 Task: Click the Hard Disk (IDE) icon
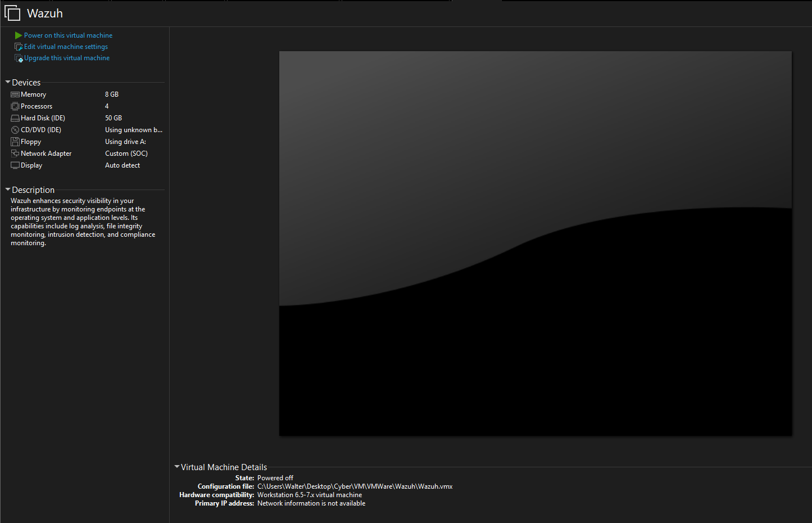point(15,118)
